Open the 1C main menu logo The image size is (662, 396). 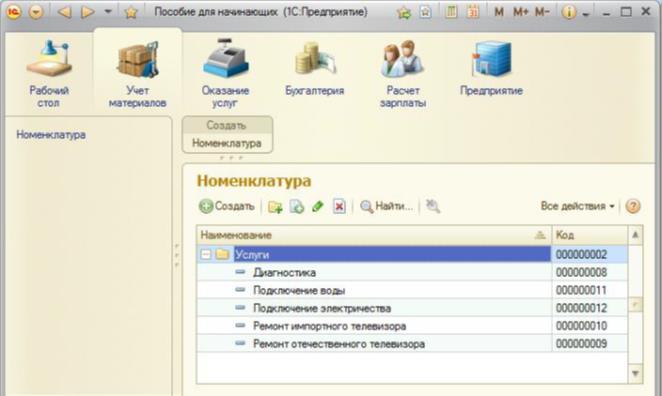click(x=14, y=12)
